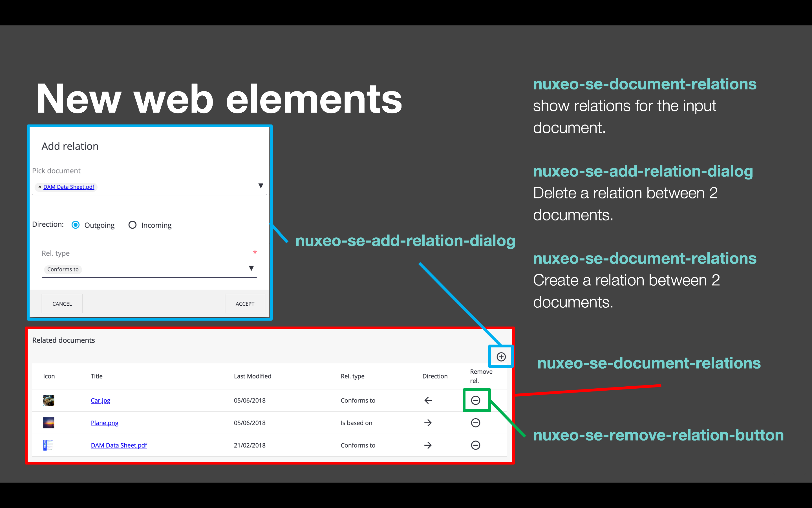The width and height of the screenshot is (812, 508).
Task: Click the Related documents heading
Action: click(63, 340)
